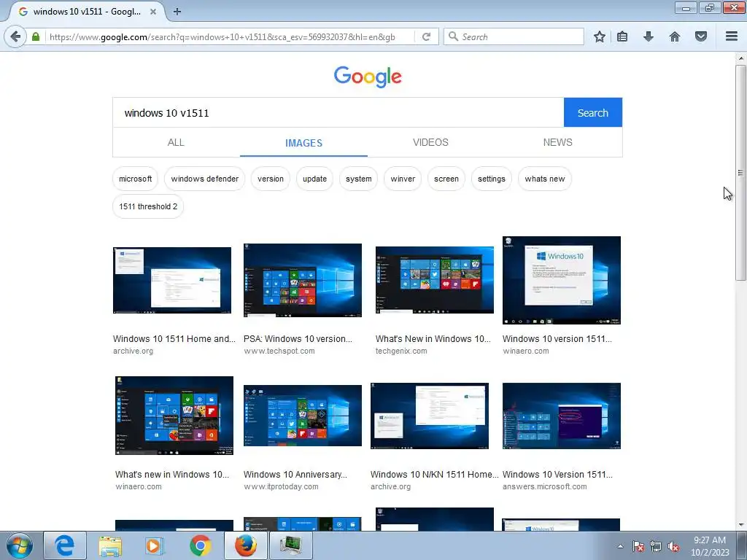Filter images by 'whats new' chip

545,179
